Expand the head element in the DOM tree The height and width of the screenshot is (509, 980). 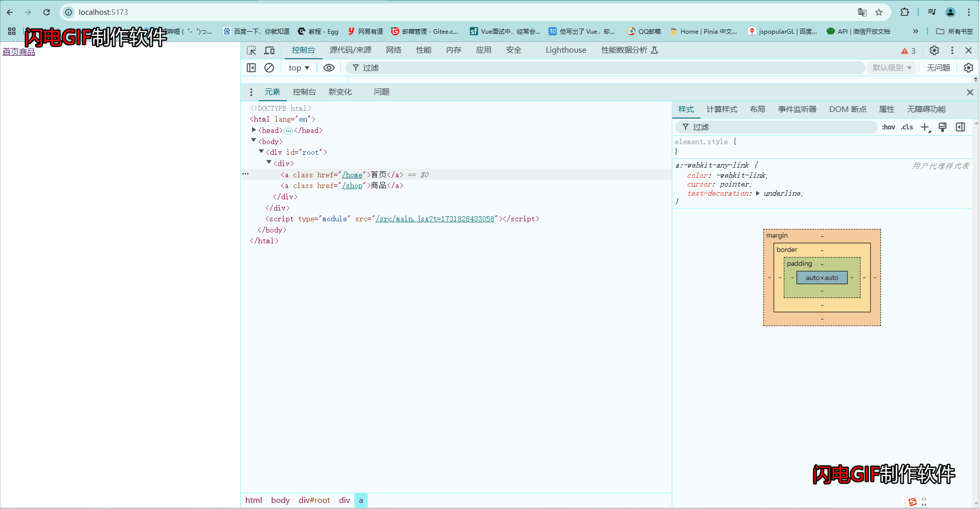coord(254,130)
